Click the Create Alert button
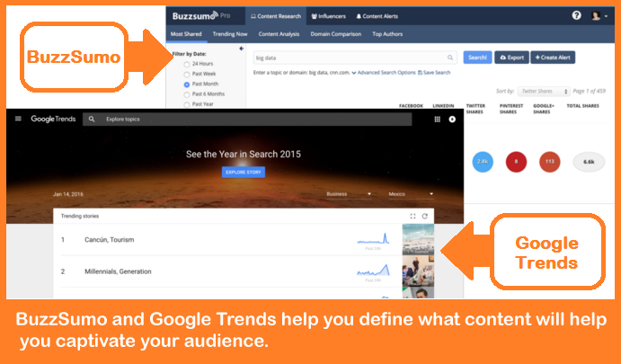 point(553,58)
